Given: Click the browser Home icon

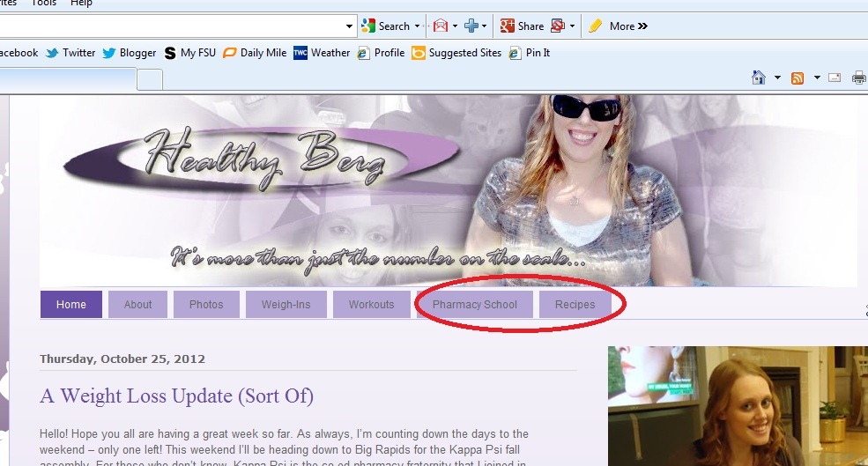Looking at the screenshot, I should 759,78.
